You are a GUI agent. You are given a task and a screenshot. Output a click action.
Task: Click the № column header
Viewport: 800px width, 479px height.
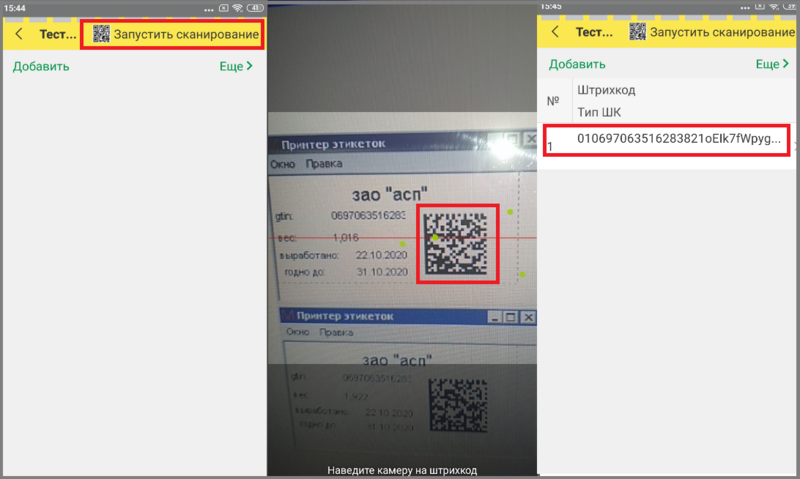[x=553, y=101]
